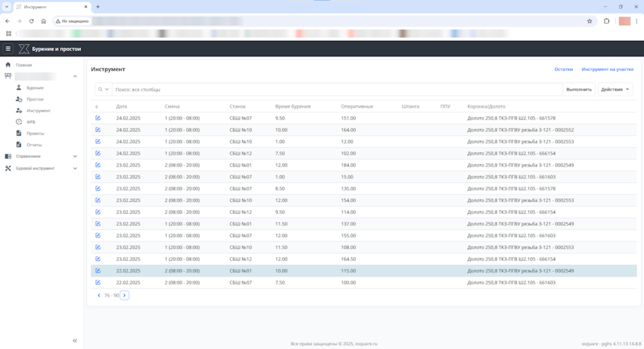Open the search column selector dropdown
Viewport: 644px width, 349px height.
pos(103,89)
